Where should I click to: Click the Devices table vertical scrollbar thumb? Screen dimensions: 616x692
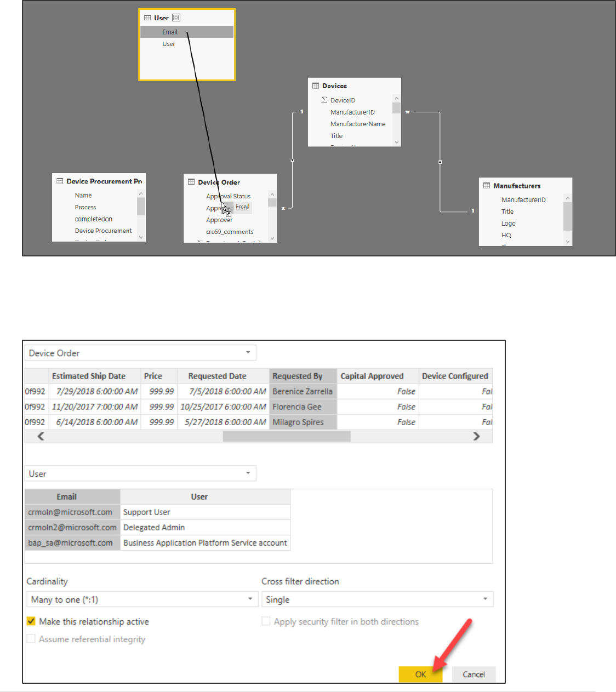point(396,108)
